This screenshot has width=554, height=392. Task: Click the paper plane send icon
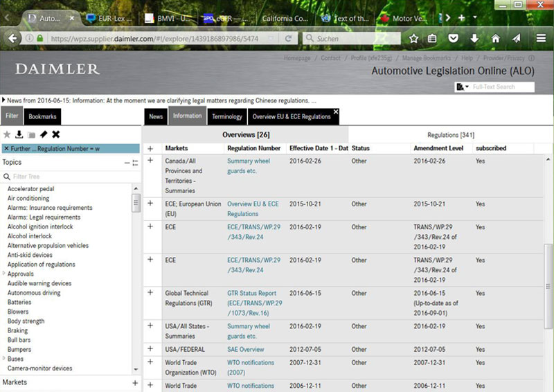pos(517,38)
